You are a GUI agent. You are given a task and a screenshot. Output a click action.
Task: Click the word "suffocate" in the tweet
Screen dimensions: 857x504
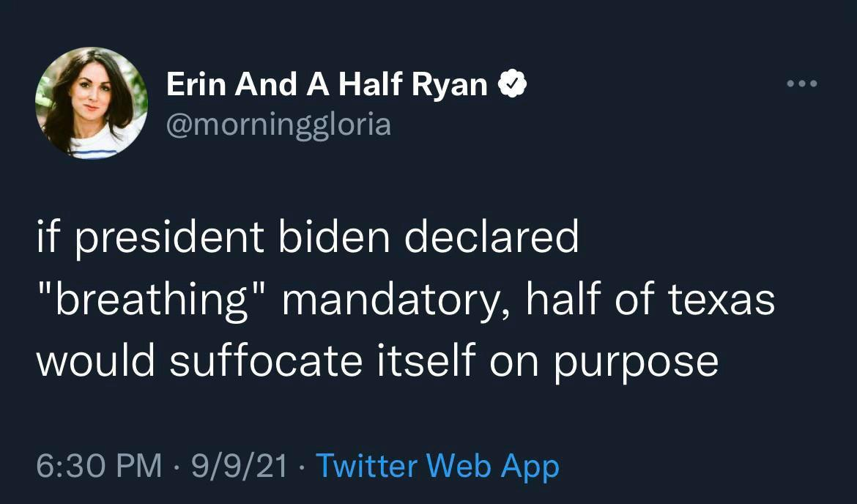pyautogui.click(x=266, y=360)
